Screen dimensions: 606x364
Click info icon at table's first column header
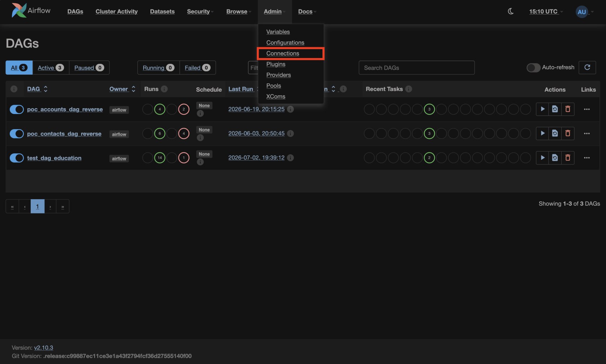pos(14,89)
